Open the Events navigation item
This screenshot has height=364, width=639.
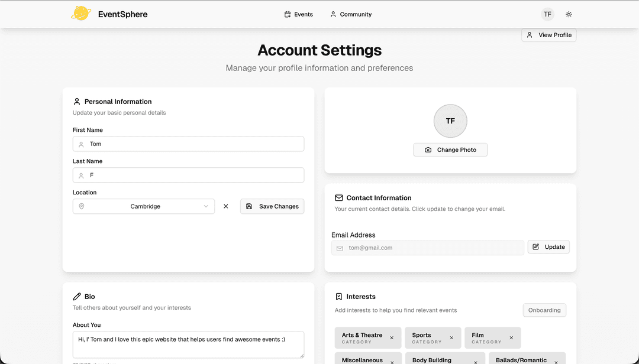point(298,14)
